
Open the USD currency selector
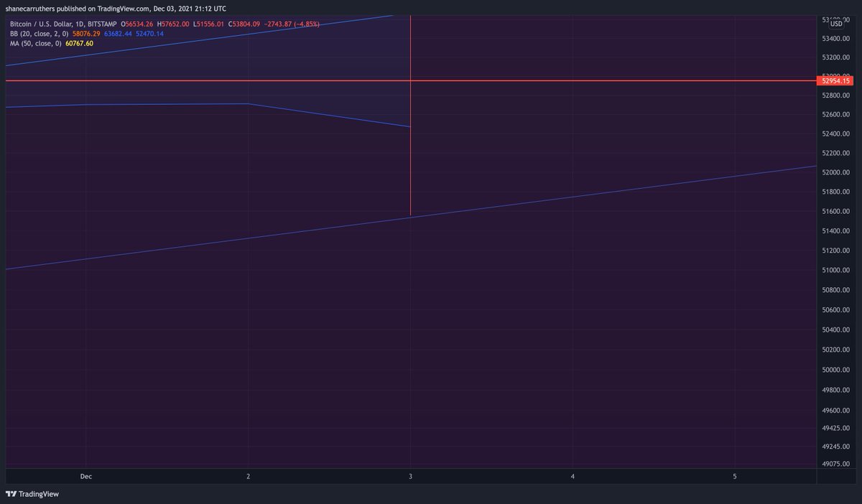[836, 24]
